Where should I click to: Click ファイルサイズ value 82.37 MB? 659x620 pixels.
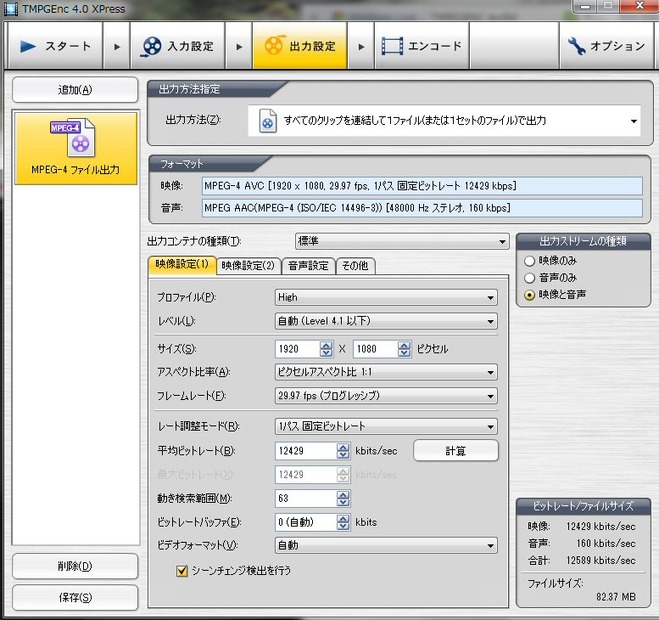616,597
